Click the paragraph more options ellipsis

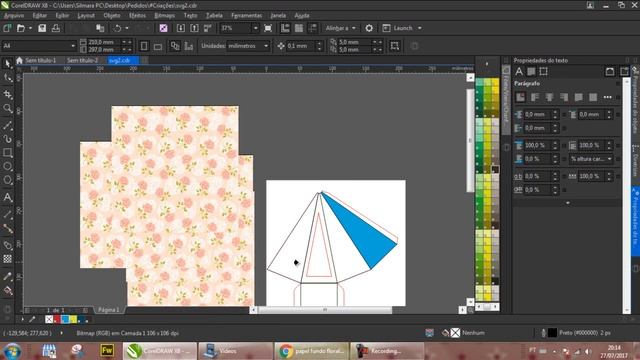click(607, 97)
